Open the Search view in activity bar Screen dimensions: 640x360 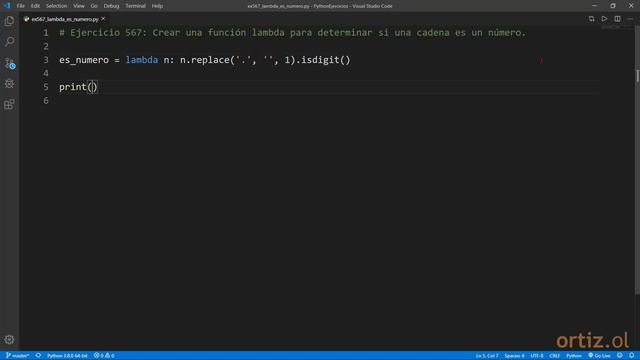coord(9,42)
